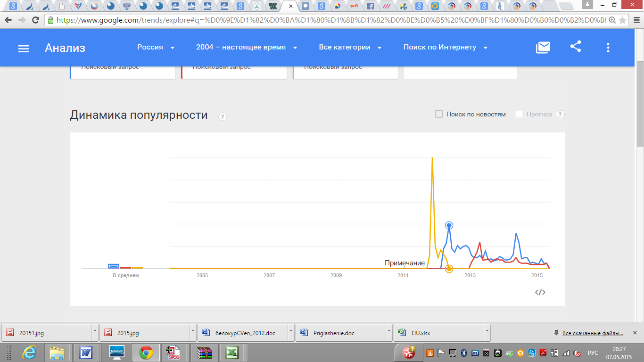Switch to the Facebook browser tab
The image size is (644, 362).
(371, 7)
